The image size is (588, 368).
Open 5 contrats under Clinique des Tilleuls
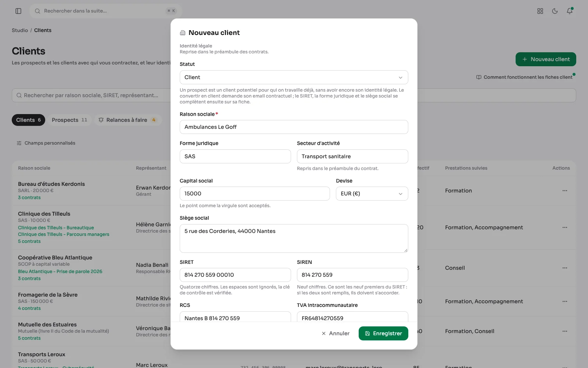click(x=29, y=241)
